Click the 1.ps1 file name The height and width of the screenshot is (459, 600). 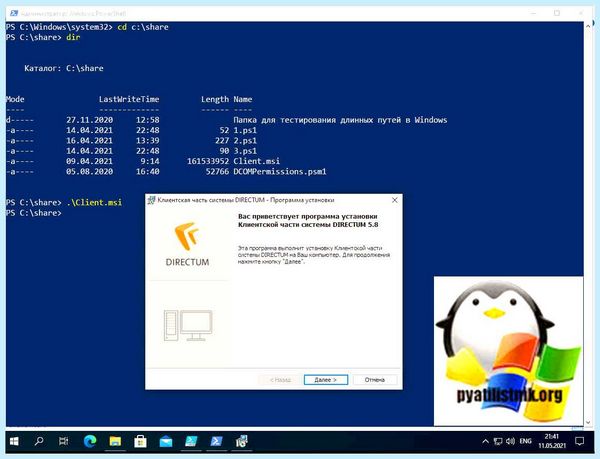[x=245, y=130]
